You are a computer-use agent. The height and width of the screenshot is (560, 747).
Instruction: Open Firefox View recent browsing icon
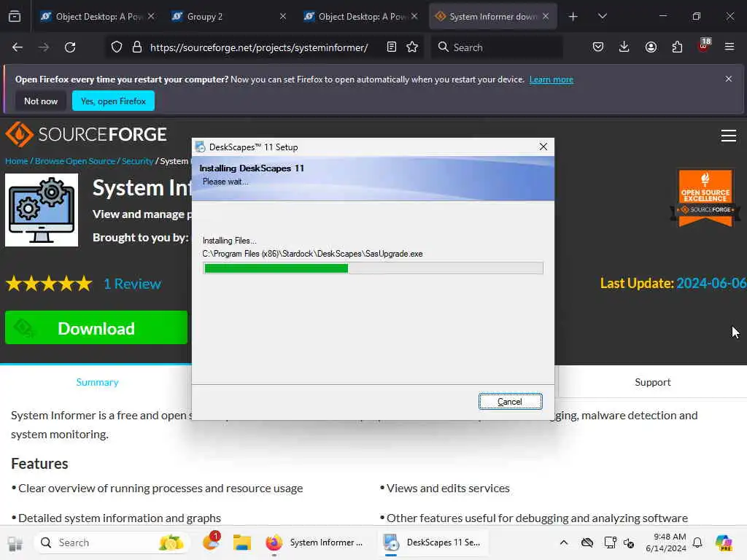tap(15, 16)
